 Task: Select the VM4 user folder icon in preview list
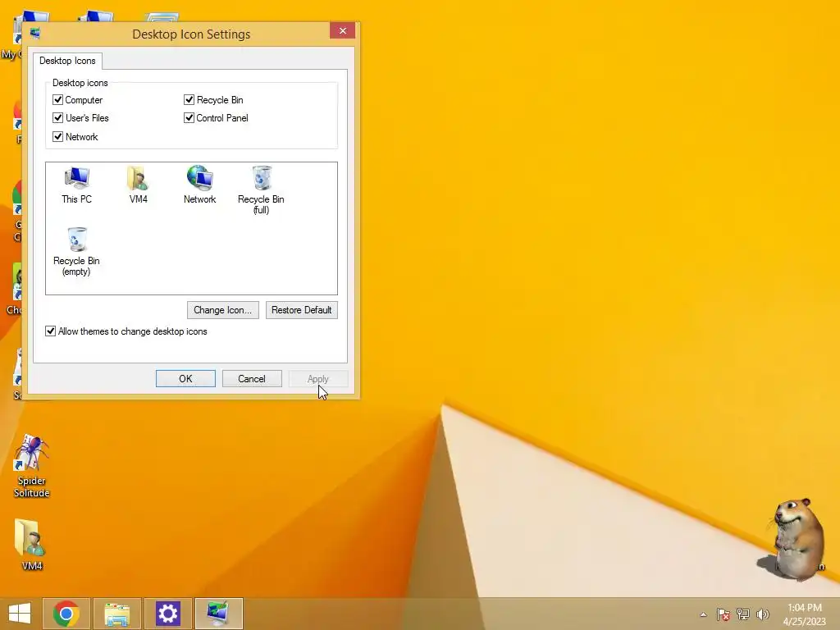click(x=138, y=185)
